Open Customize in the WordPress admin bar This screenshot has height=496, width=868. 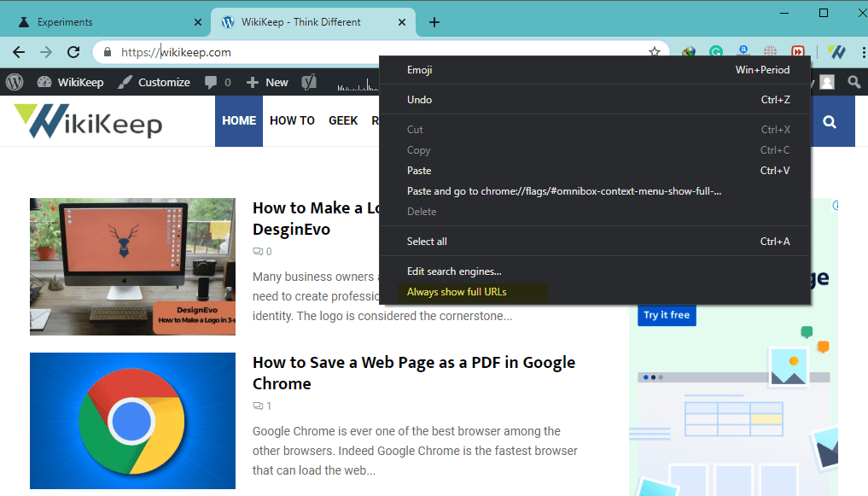(154, 83)
